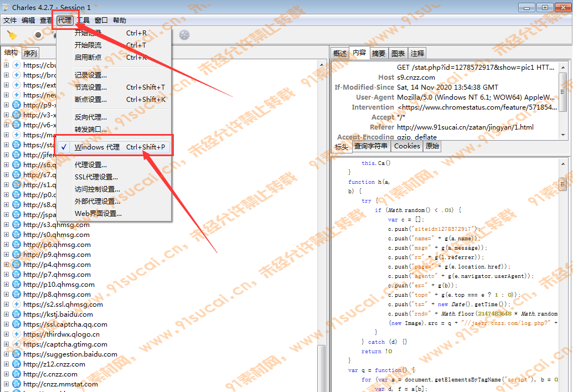Click globe icon beside http://s3.qhmsg.com

17,224
